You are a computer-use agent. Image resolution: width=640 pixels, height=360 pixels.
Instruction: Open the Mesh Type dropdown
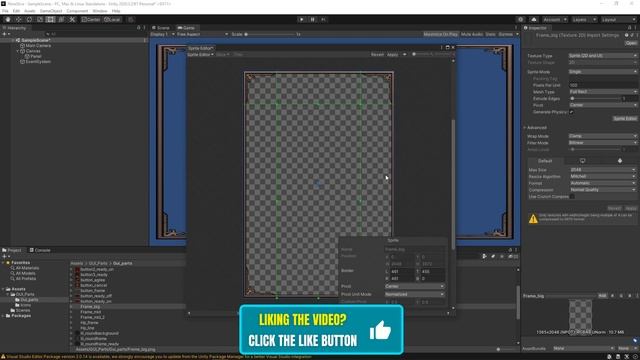click(603, 92)
